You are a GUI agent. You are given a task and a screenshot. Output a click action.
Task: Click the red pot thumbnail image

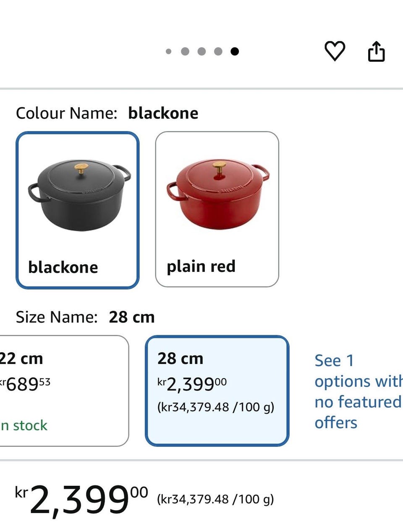(x=217, y=195)
